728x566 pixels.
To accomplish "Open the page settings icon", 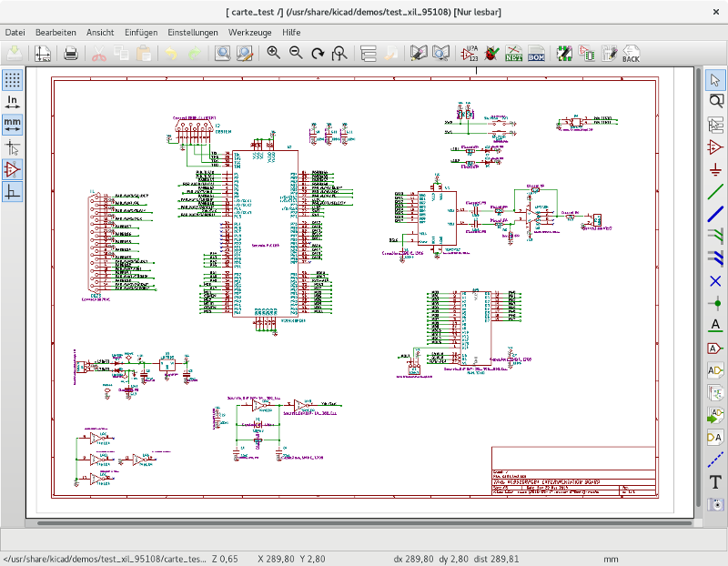I will tap(43, 54).
